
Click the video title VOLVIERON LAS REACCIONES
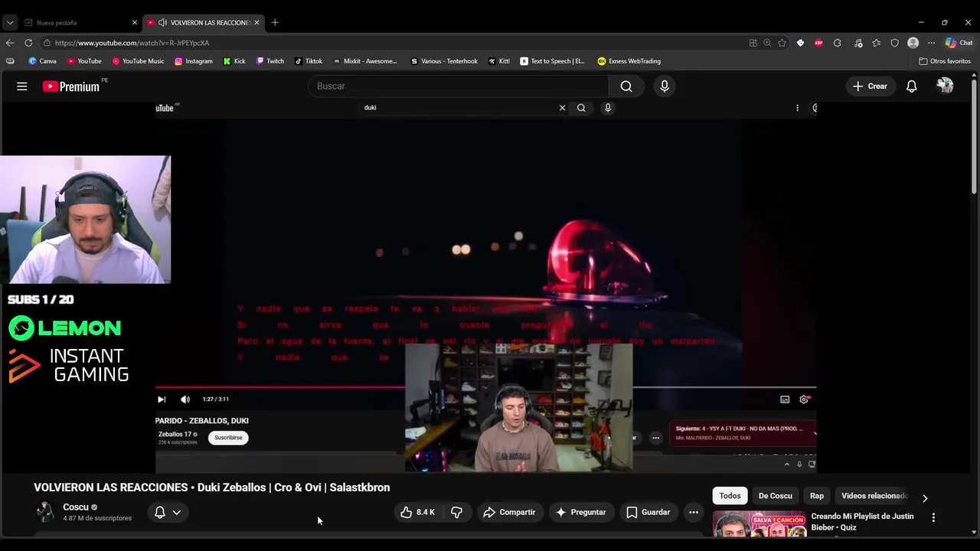[x=212, y=487]
